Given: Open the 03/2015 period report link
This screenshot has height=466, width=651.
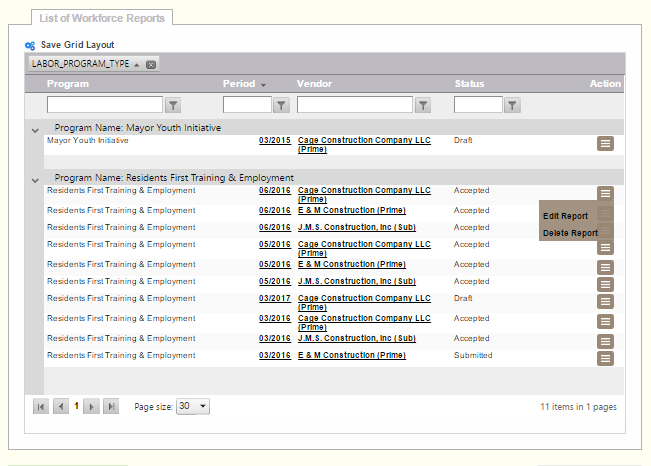Looking at the screenshot, I should [x=275, y=140].
